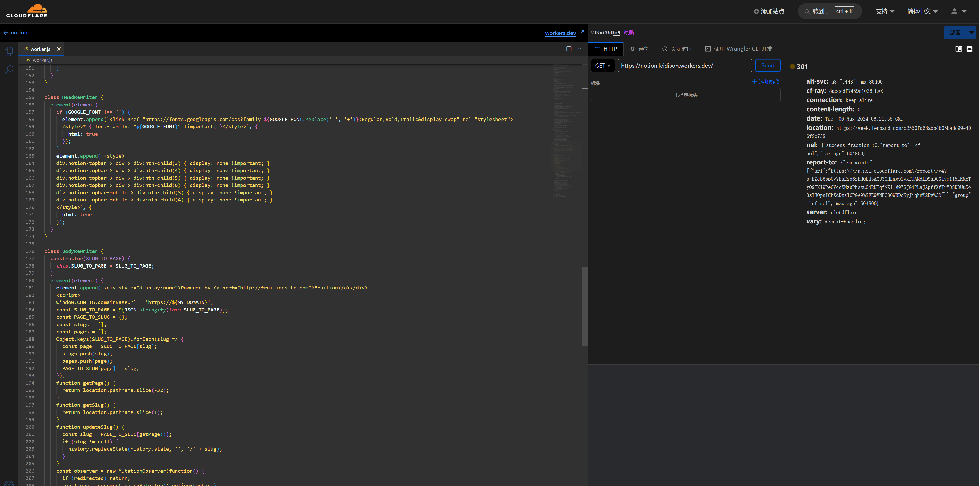Click 添加标头 to add a header
The width and height of the screenshot is (980, 486).
[x=766, y=82]
